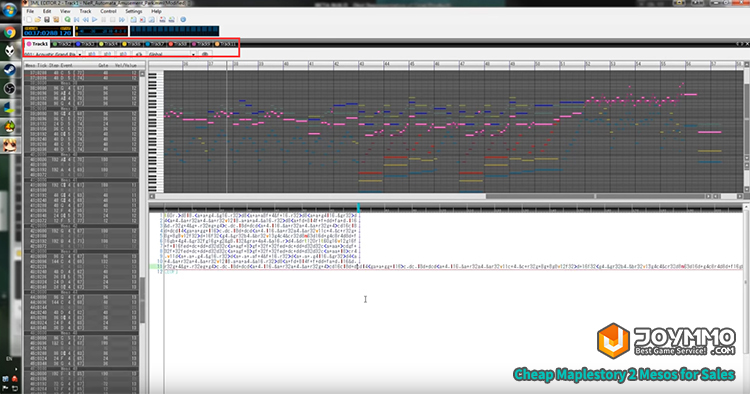
Task: Open file using the folder icon
Action: coord(37,20)
